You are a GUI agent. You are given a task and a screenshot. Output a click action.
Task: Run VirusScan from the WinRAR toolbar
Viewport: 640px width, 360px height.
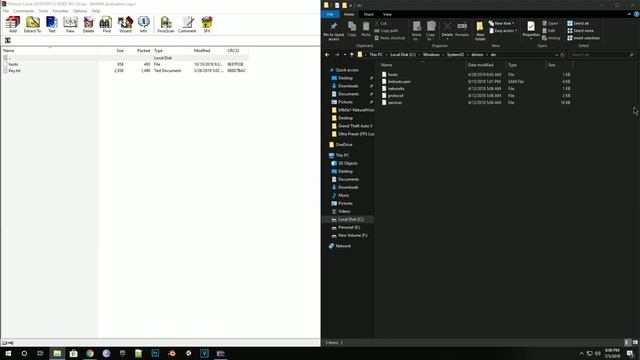click(x=166, y=24)
